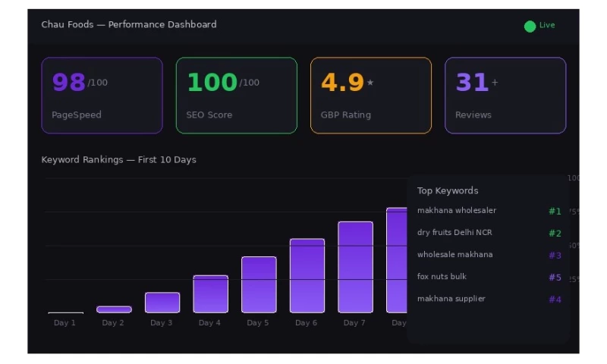Select the makhana wholesaler keyword
Image resolution: width=607 pixels, height=364 pixels.
click(457, 210)
